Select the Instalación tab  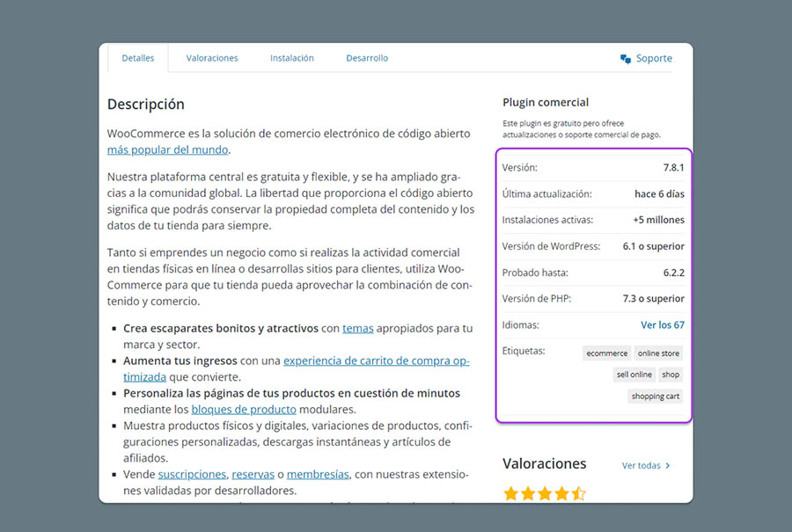[292, 58]
